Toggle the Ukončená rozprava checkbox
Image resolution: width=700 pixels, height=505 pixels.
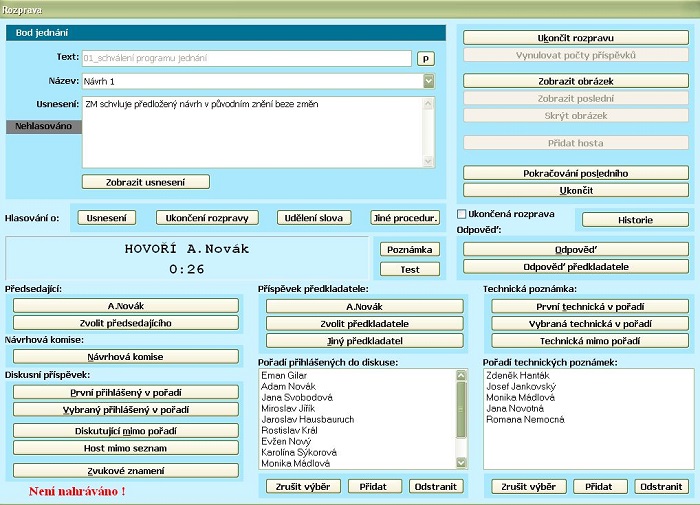click(461, 214)
